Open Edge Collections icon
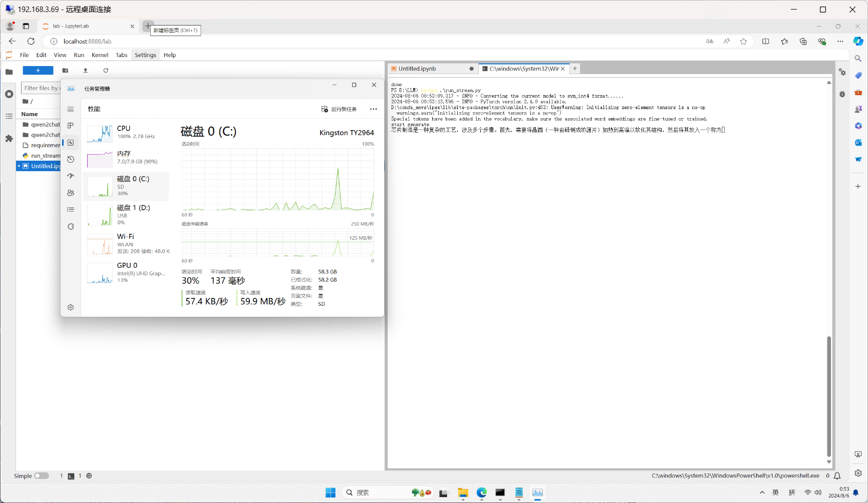This screenshot has width=868, height=503. [803, 42]
